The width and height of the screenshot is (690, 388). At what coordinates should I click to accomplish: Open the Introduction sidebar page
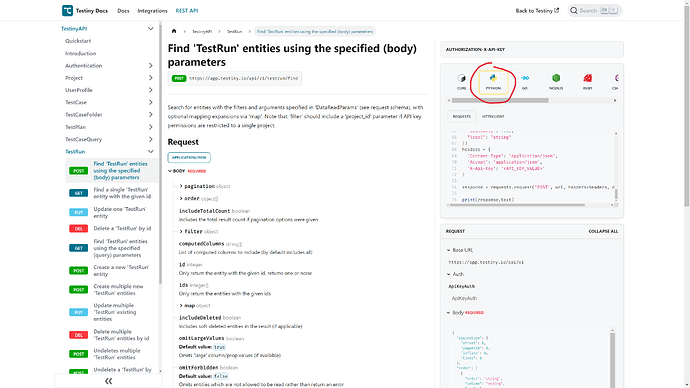pos(81,53)
